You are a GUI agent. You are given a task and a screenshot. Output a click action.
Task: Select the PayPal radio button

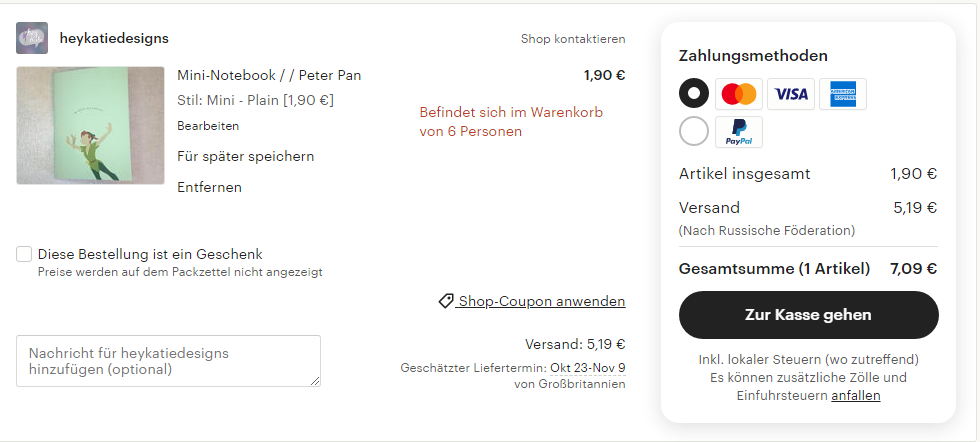point(694,132)
